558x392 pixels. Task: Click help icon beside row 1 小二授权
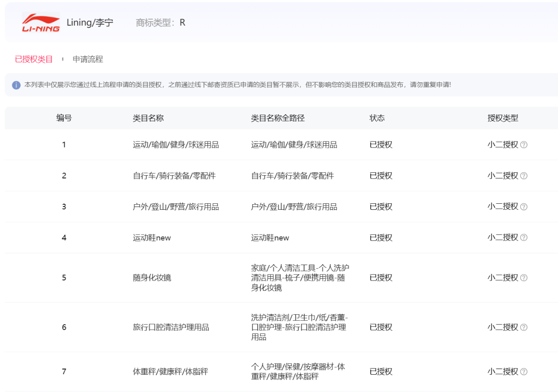[524, 145]
